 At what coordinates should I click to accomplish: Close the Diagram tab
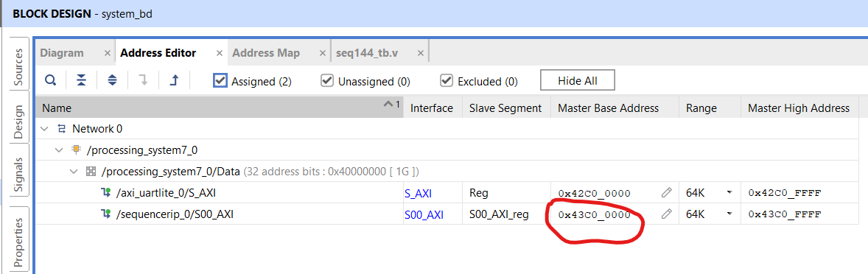tap(108, 54)
